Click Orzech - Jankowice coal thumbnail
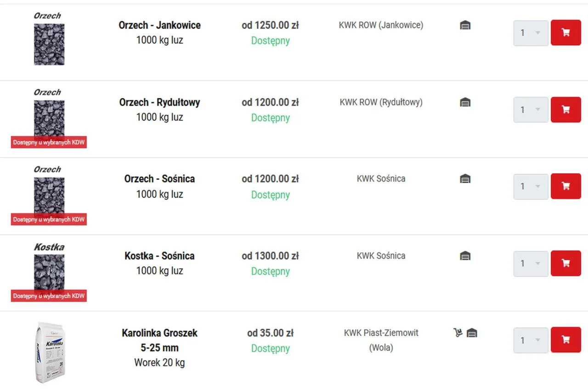This screenshot has width=588, height=391. [49, 39]
